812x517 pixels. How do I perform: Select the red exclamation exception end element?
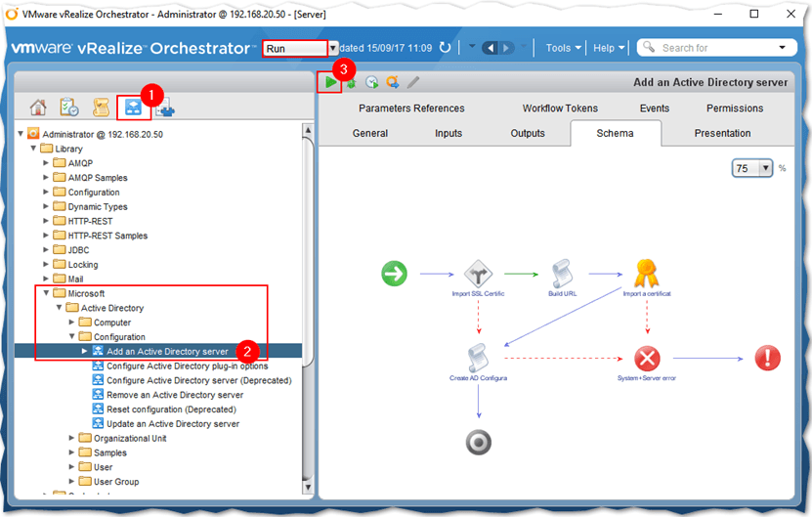pos(767,358)
